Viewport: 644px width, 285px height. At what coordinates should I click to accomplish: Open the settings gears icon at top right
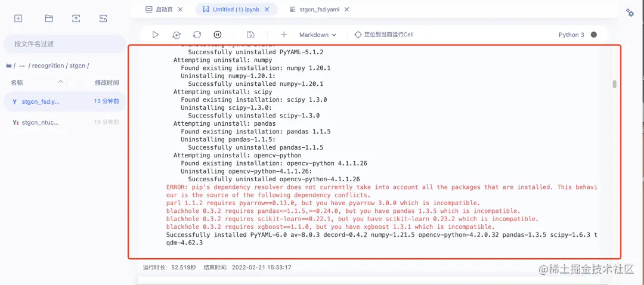(630, 13)
